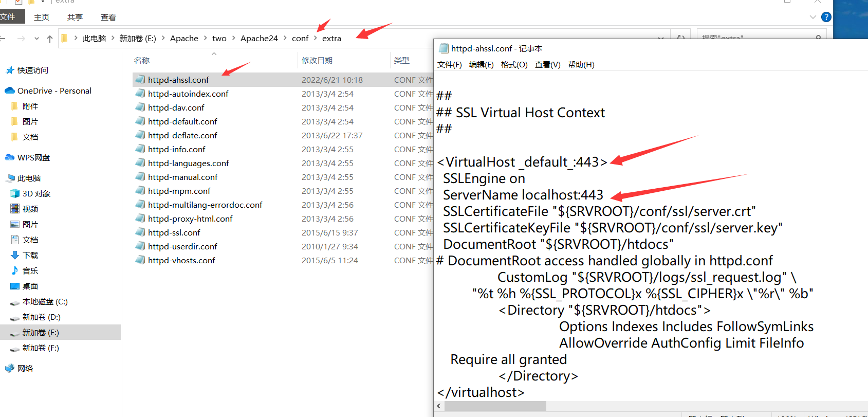The image size is (868, 417).
Task: Select the file named httpd-vhosts.conf
Action: 181,260
